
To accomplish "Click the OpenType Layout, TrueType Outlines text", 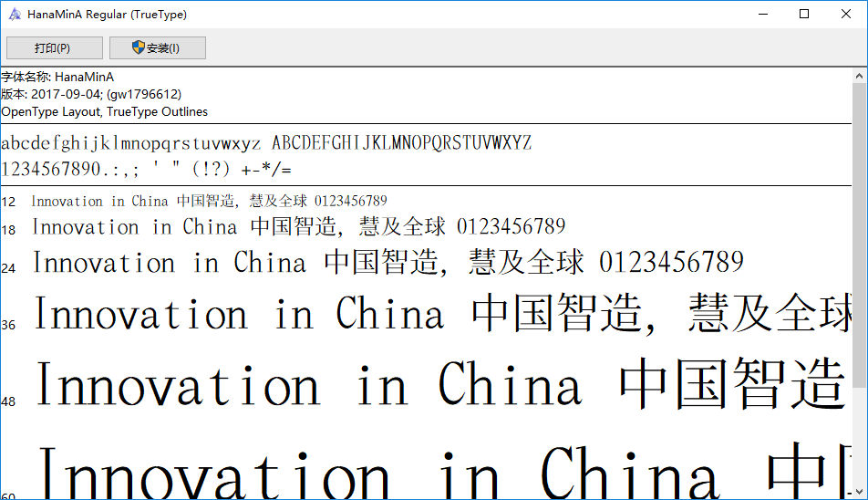I will pyautogui.click(x=105, y=111).
